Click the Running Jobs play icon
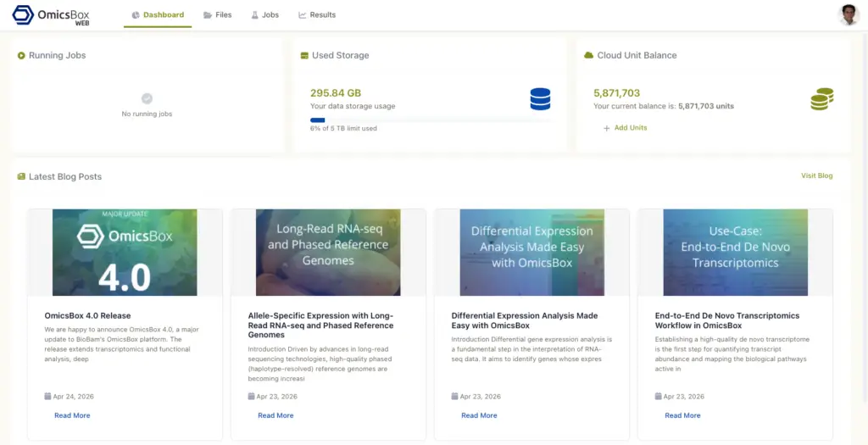This screenshot has width=868, height=445. pyautogui.click(x=21, y=56)
